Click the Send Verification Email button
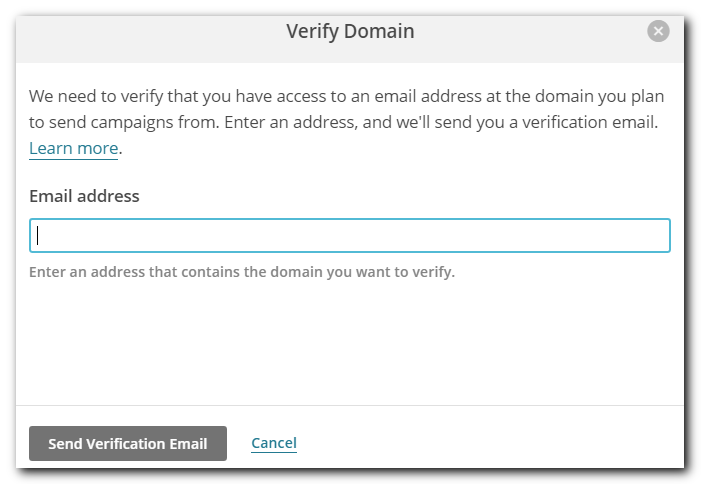This screenshot has height=484, width=701. pos(128,443)
